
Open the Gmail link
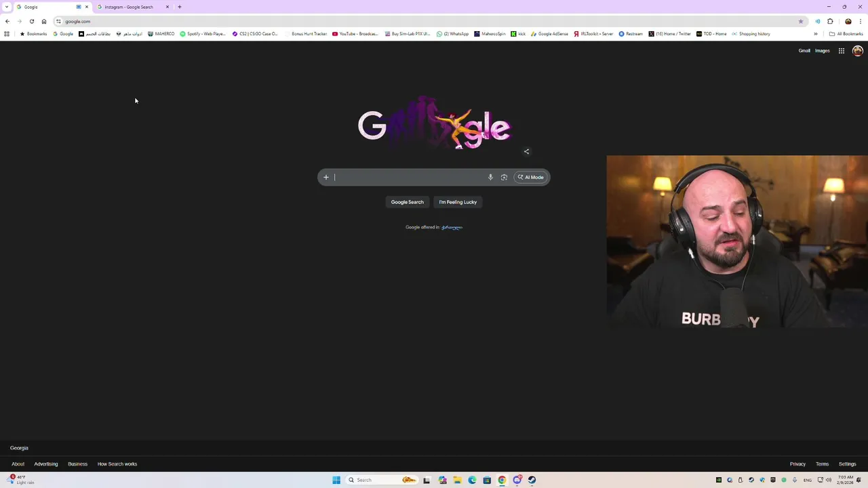(x=804, y=51)
